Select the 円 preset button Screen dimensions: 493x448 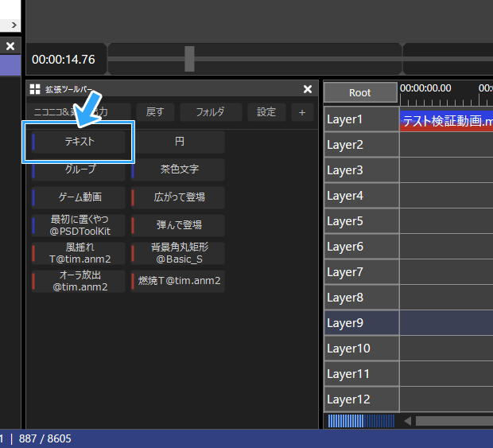[x=178, y=142]
